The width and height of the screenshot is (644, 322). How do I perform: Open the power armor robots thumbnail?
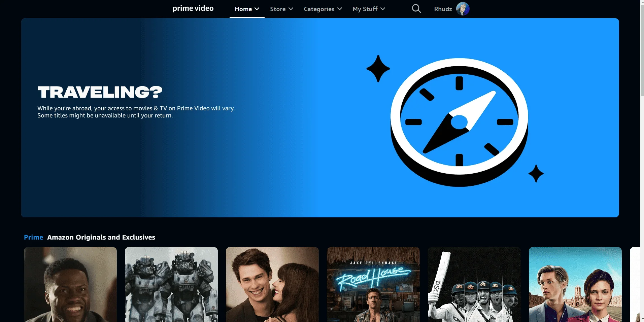[x=171, y=284]
